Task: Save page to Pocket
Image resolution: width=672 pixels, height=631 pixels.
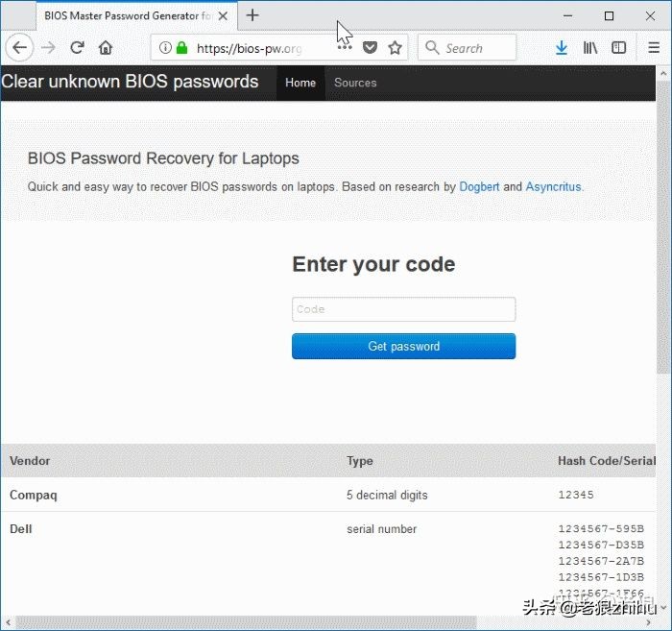Action: (370, 48)
